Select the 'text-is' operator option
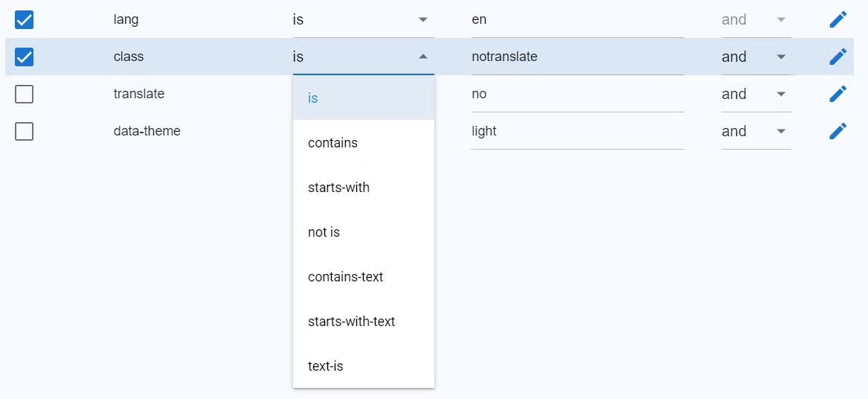 [363, 366]
